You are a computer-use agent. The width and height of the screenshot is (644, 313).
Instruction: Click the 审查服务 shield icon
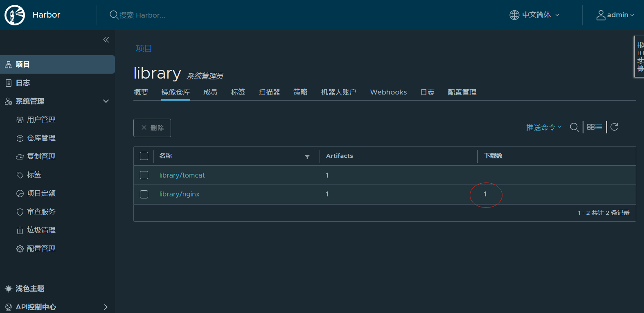click(20, 212)
